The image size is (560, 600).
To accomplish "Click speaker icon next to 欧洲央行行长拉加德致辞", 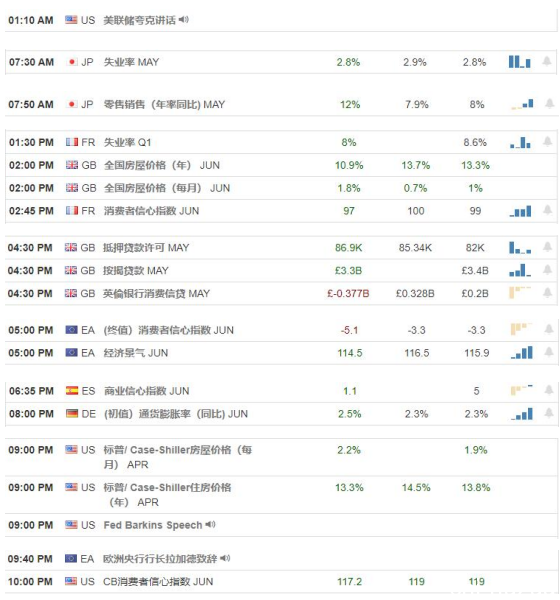I will [x=225, y=558].
